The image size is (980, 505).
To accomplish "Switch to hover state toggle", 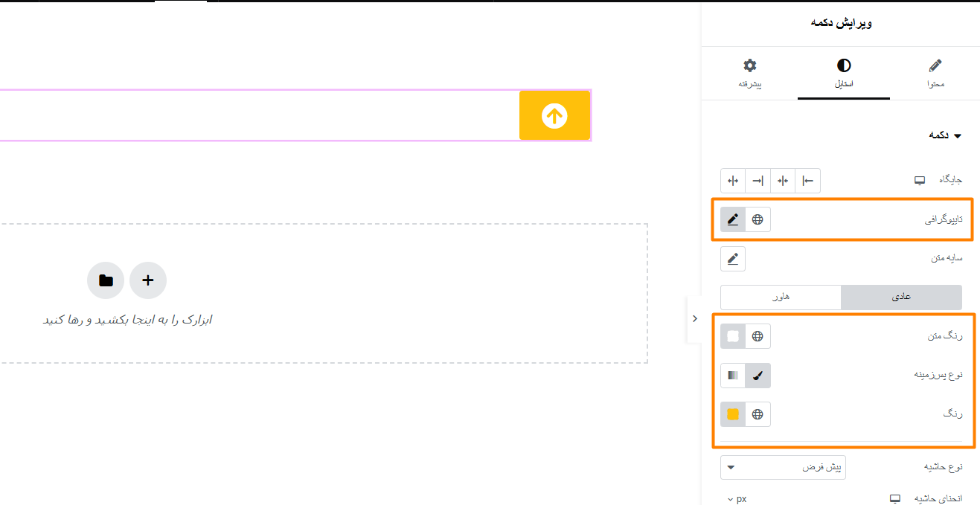I will tap(781, 297).
